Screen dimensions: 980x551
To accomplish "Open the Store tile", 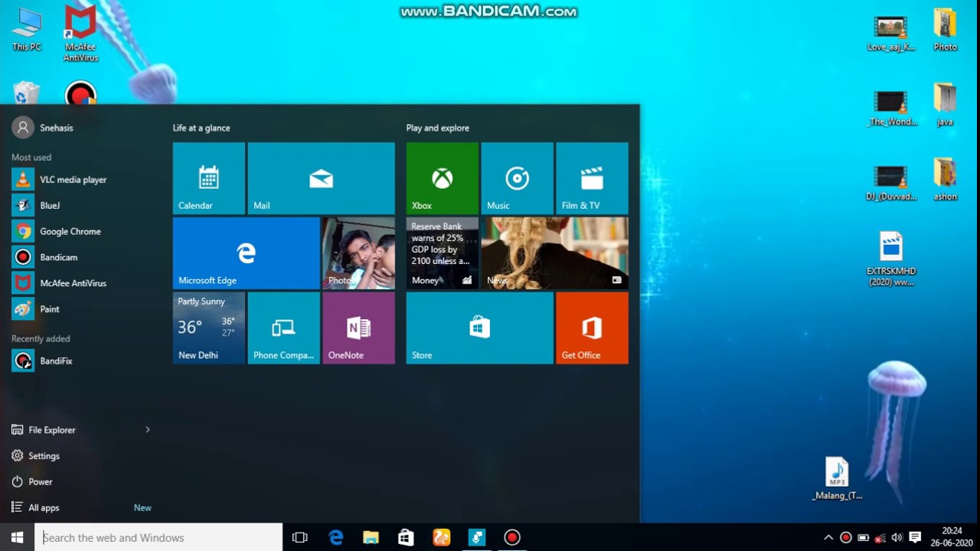I will [x=480, y=328].
